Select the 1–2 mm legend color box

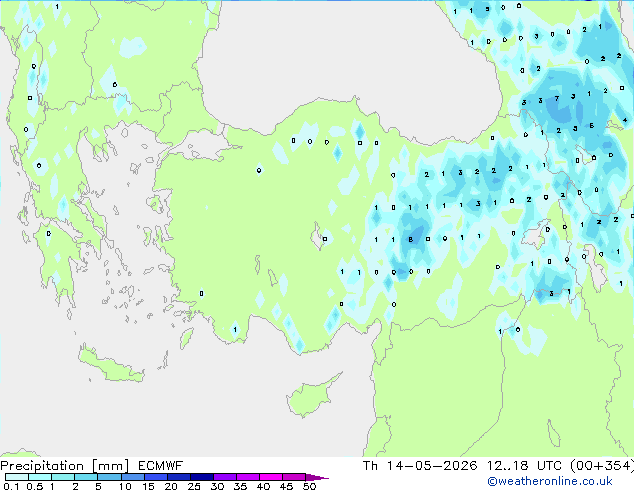63,477
